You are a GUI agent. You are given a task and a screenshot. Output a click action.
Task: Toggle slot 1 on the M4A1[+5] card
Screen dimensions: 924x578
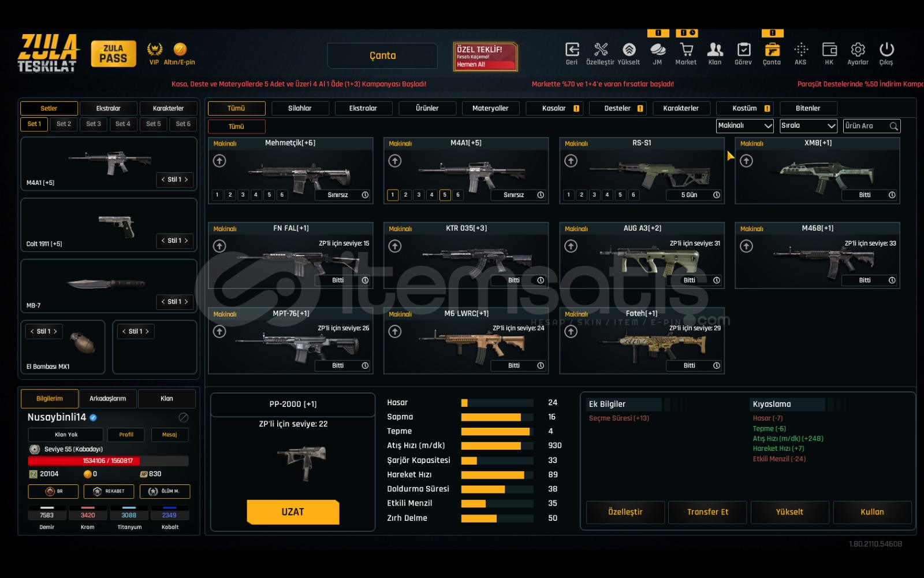pyautogui.click(x=393, y=195)
